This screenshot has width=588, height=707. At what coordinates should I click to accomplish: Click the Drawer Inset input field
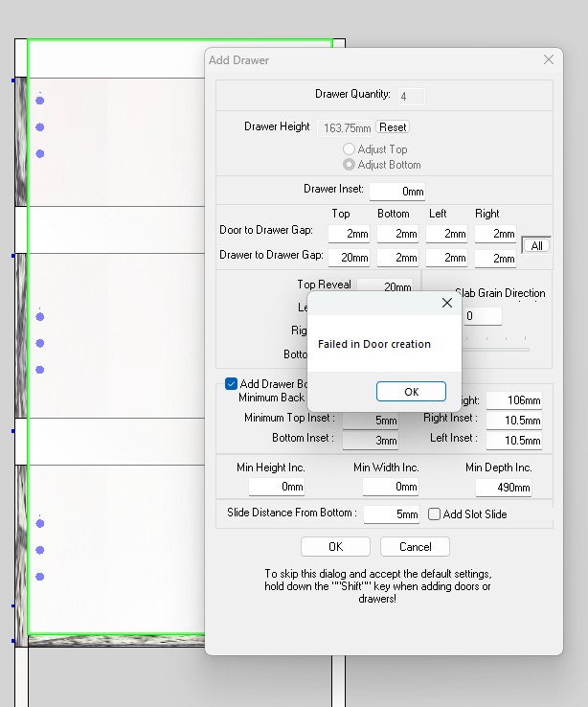397,191
